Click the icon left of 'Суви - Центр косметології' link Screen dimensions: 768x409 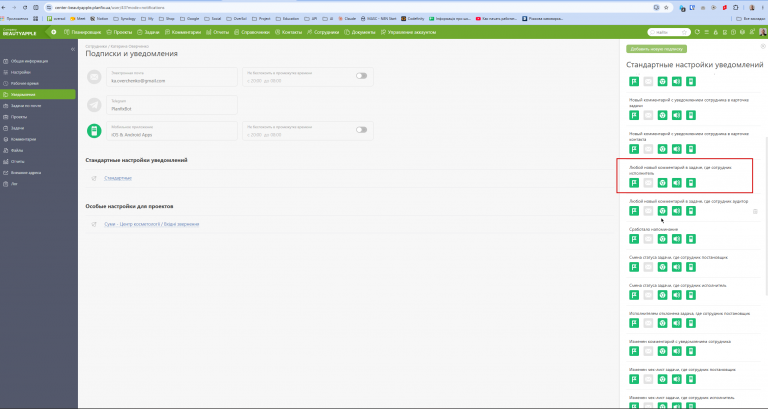coord(94,224)
